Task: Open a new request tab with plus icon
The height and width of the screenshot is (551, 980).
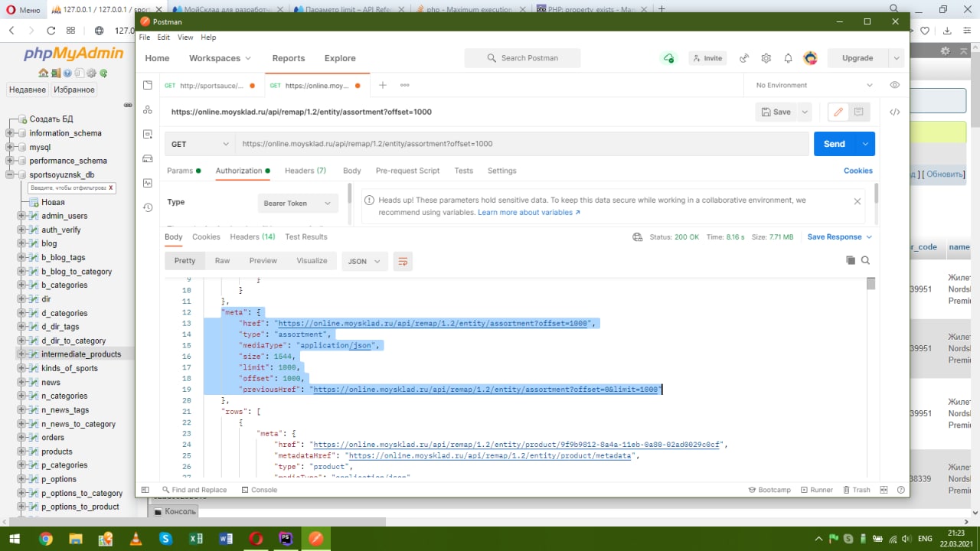Action: click(383, 85)
